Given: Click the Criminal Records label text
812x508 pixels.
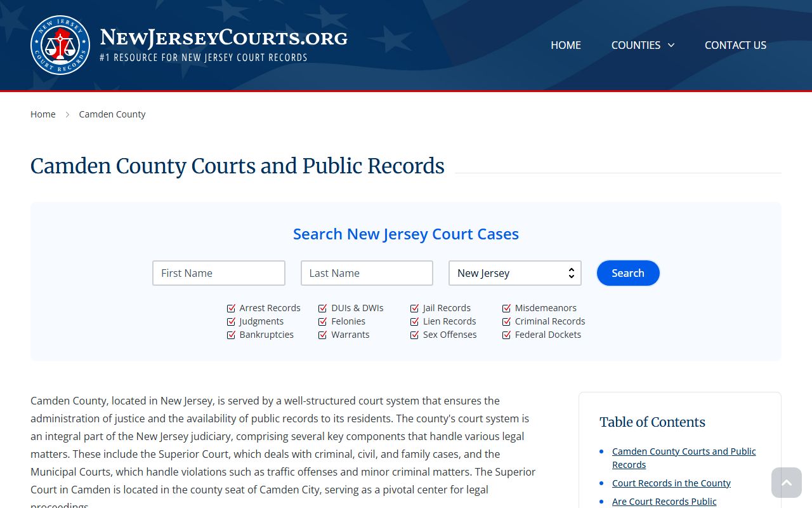Looking at the screenshot, I should coord(550,321).
